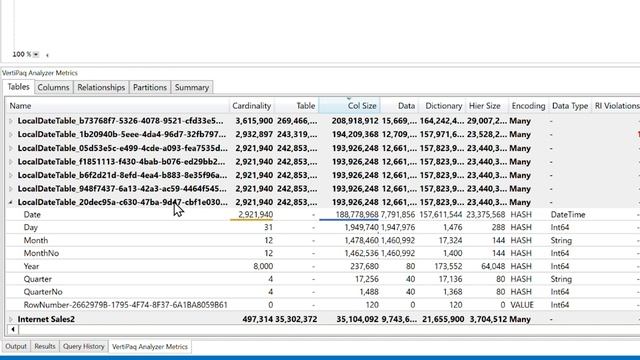Click the 3,615,900 cardinality value

point(254,121)
